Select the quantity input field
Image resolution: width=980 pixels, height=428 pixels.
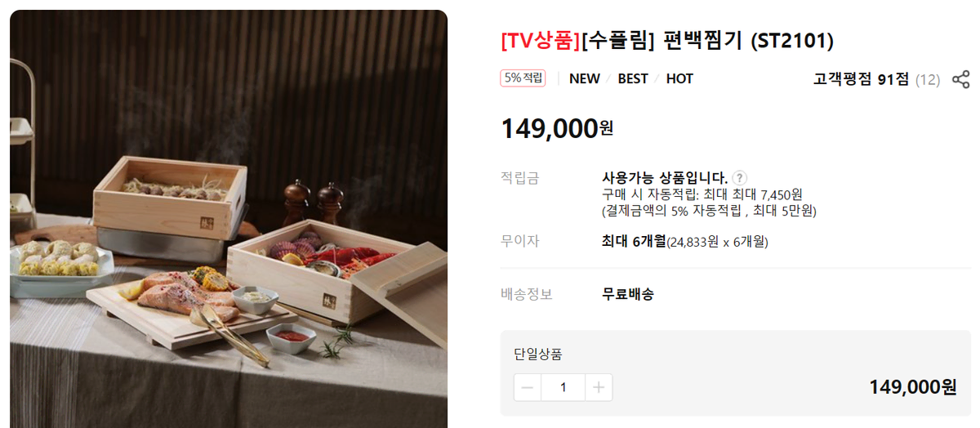point(563,387)
